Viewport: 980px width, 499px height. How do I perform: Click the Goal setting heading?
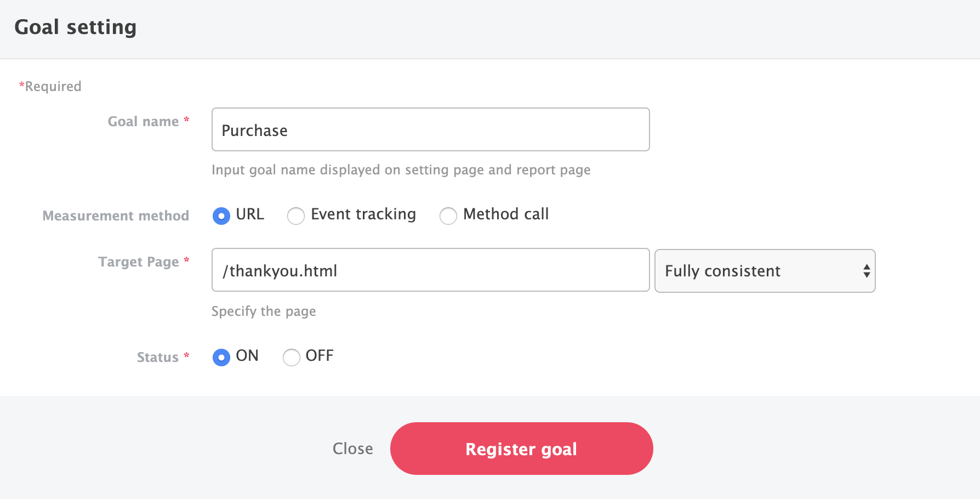(76, 27)
